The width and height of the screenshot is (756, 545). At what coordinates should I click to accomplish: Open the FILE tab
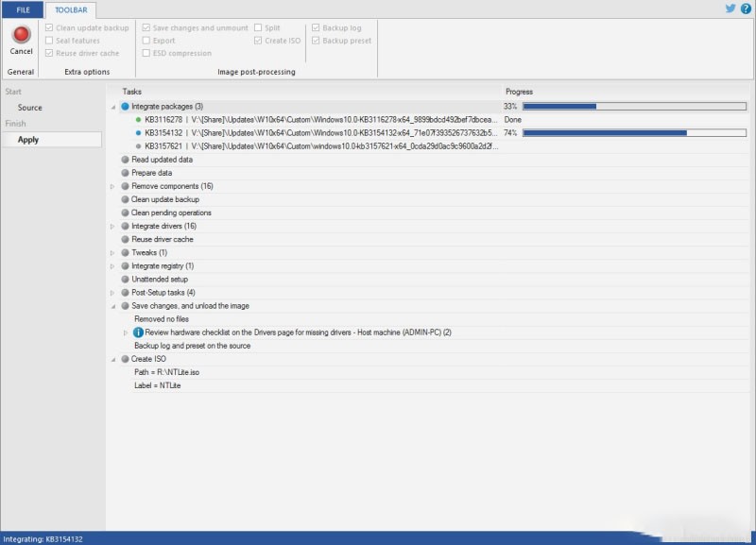pos(23,9)
